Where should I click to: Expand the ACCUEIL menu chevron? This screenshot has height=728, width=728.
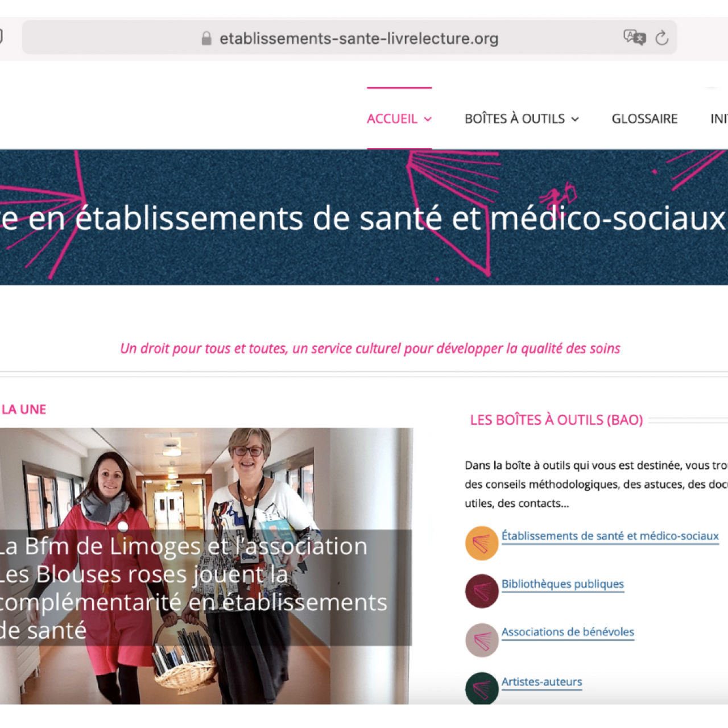pyautogui.click(x=428, y=119)
